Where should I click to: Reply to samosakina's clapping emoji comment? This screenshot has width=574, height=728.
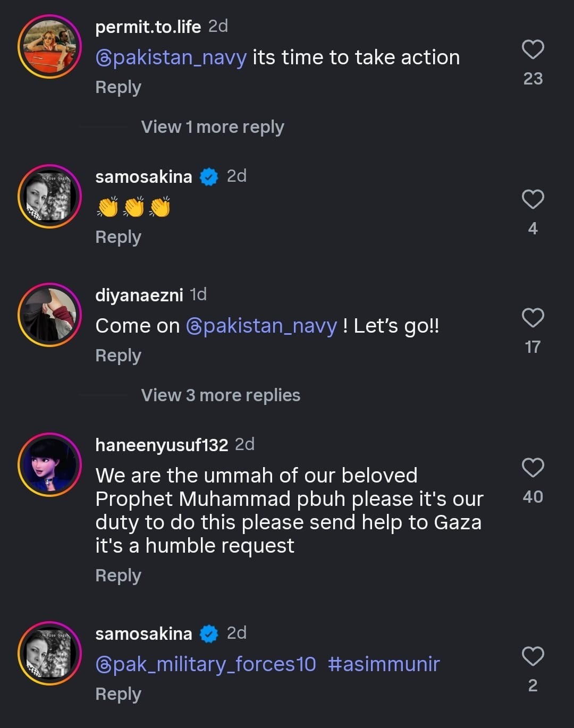118,237
